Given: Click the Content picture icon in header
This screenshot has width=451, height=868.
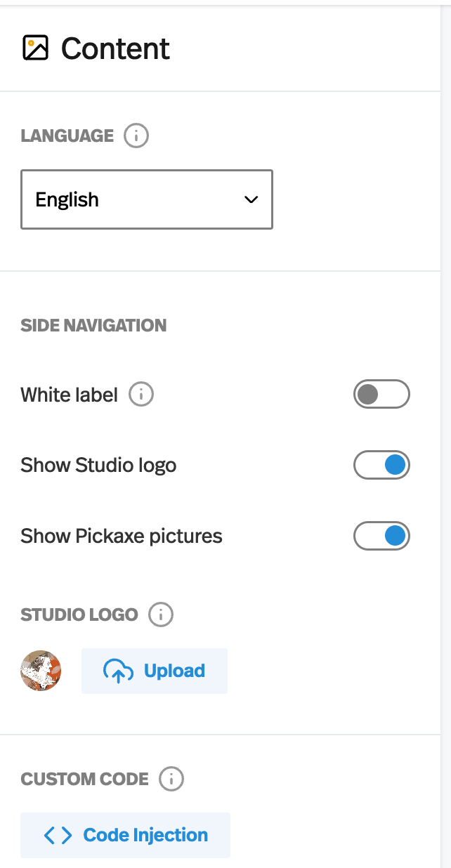Looking at the screenshot, I should [35, 48].
